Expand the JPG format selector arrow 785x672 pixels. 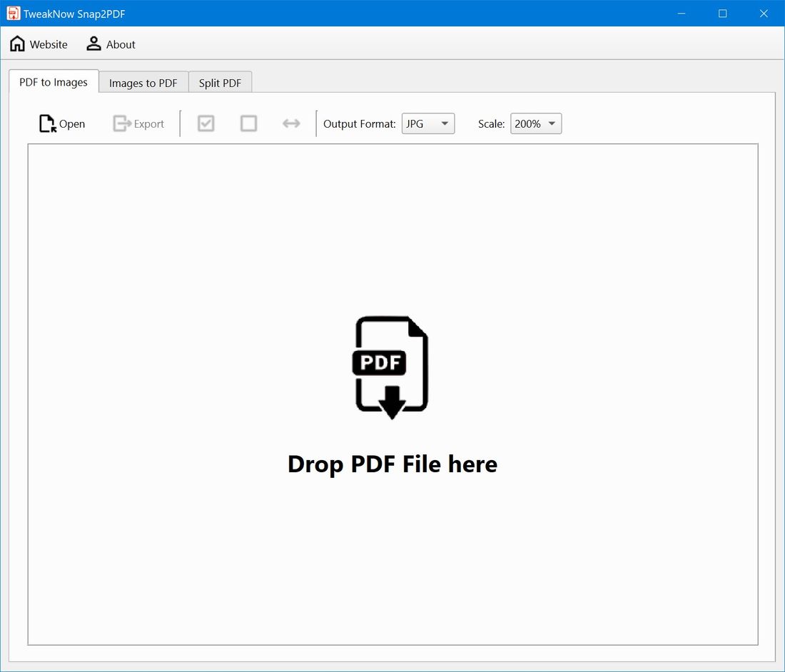(444, 123)
